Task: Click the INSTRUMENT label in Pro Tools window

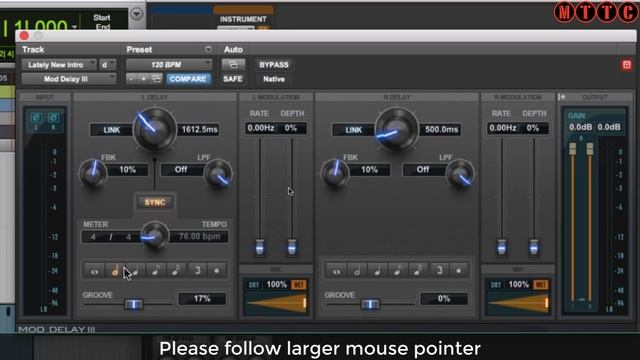Action: [x=243, y=19]
